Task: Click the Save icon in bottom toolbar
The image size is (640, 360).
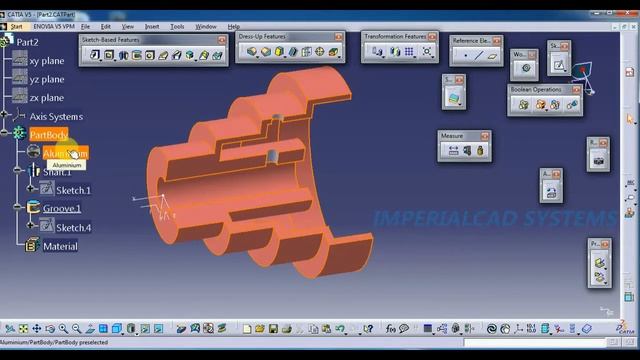Action: [273, 329]
